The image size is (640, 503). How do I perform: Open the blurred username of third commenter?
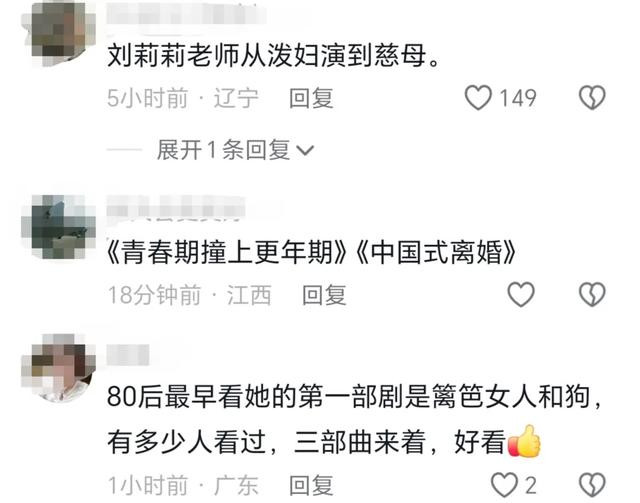pos(128,354)
